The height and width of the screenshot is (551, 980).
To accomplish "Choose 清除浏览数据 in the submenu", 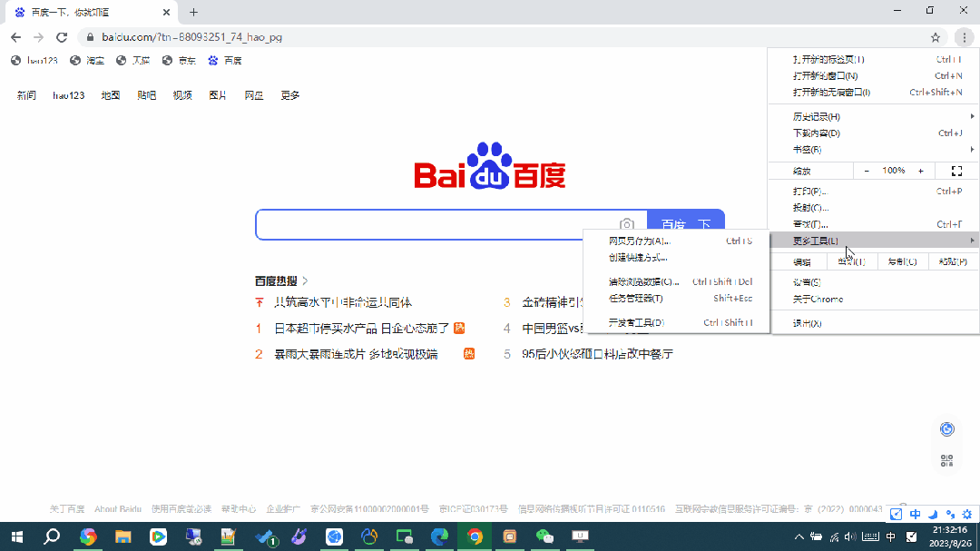I will click(676, 282).
